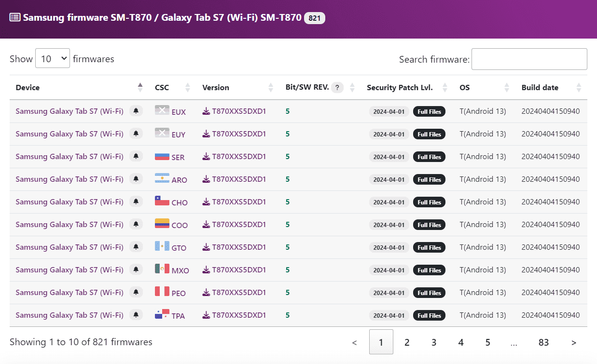Jump to last page 83
Image resolution: width=597 pixels, height=364 pixels.
544,342
